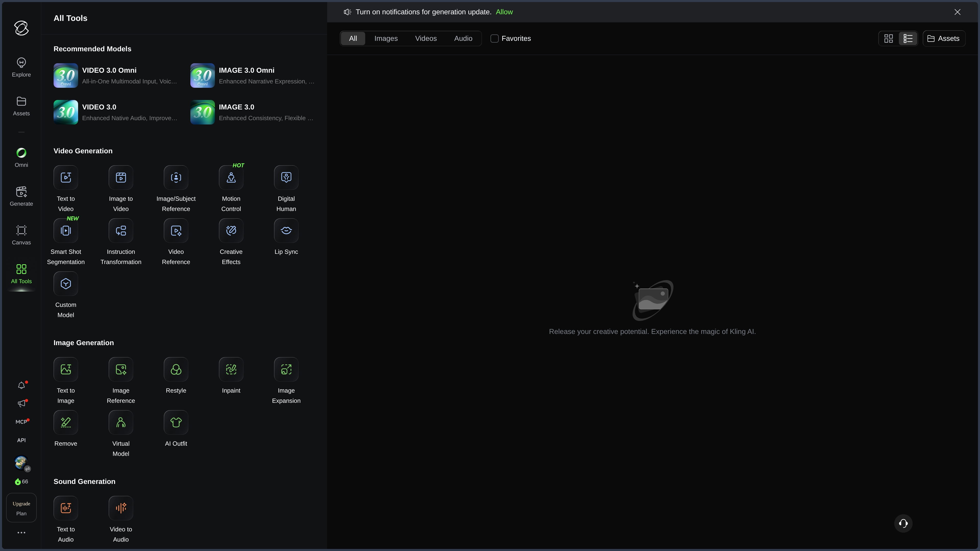Open the Remove tool
Image resolution: width=980 pixels, height=551 pixels.
[x=65, y=429]
